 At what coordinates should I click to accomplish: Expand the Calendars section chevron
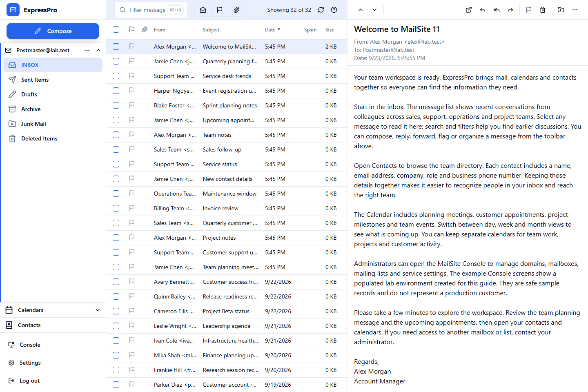[x=98, y=310]
